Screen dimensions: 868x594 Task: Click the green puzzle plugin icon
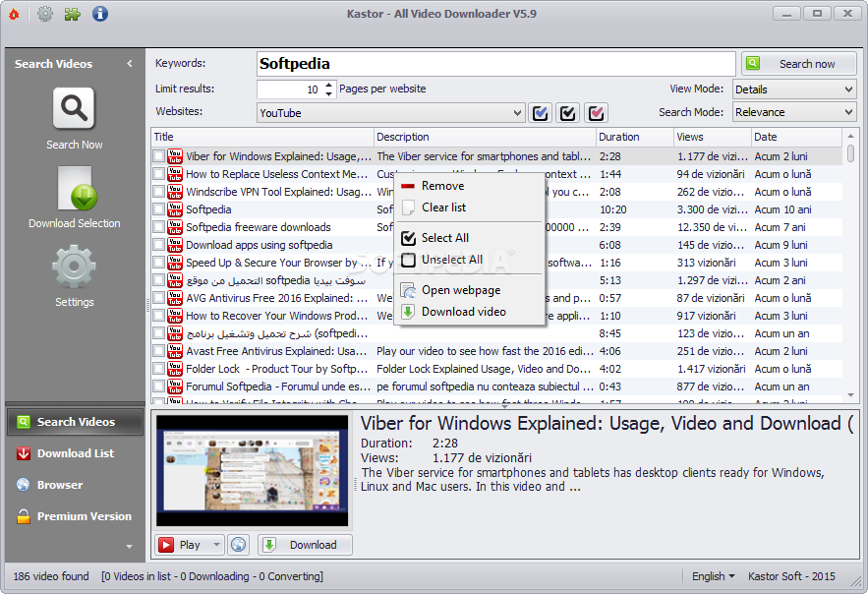[72, 14]
